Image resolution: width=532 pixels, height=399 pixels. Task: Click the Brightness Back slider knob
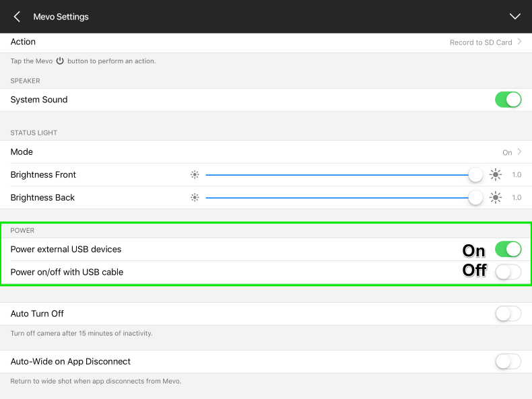(x=475, y=198)
